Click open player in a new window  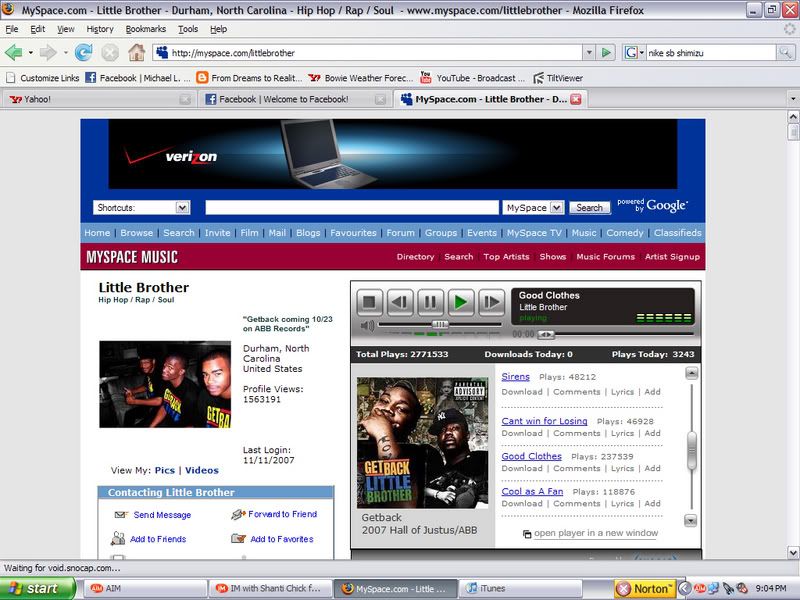coord(596,533)
